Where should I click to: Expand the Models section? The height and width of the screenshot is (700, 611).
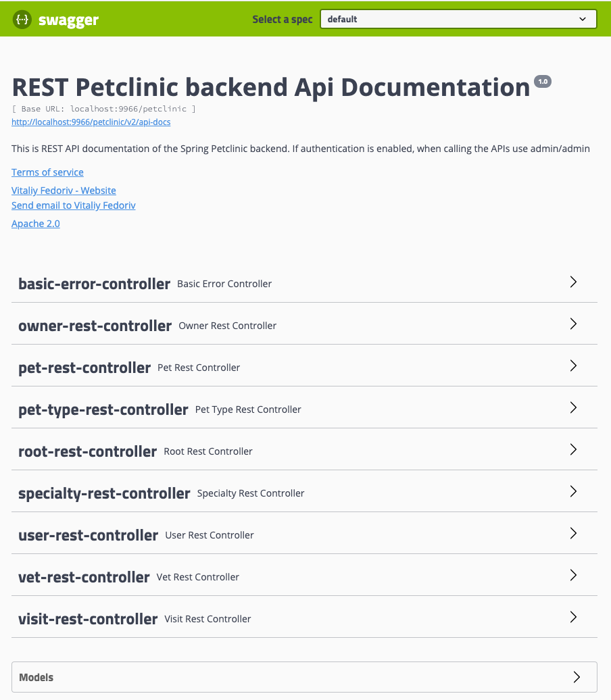(x=304, y=677)
